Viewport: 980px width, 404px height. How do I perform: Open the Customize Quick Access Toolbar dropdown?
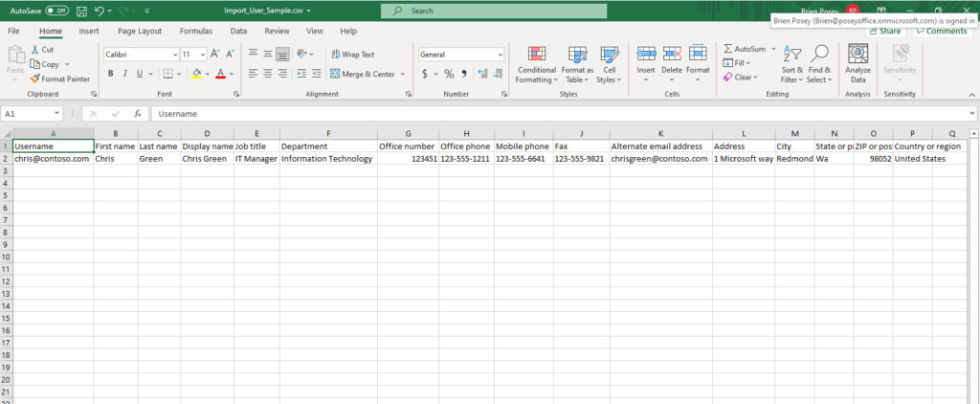pos(146,11)
